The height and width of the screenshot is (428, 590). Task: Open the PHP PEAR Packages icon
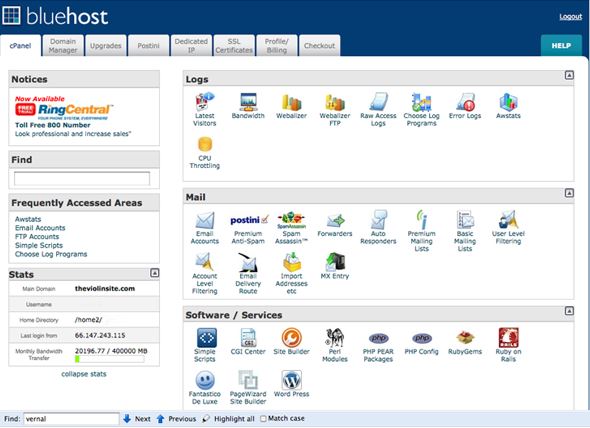(378, 338)
